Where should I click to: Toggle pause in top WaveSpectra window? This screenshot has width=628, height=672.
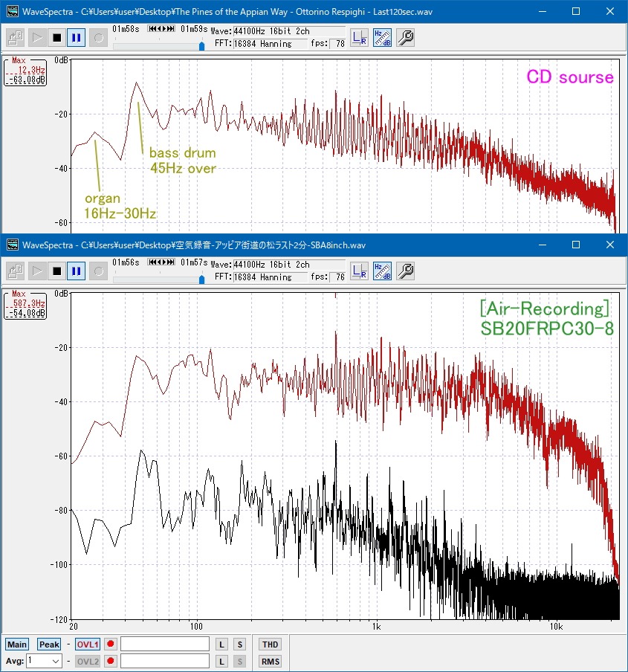coord(77,38)
